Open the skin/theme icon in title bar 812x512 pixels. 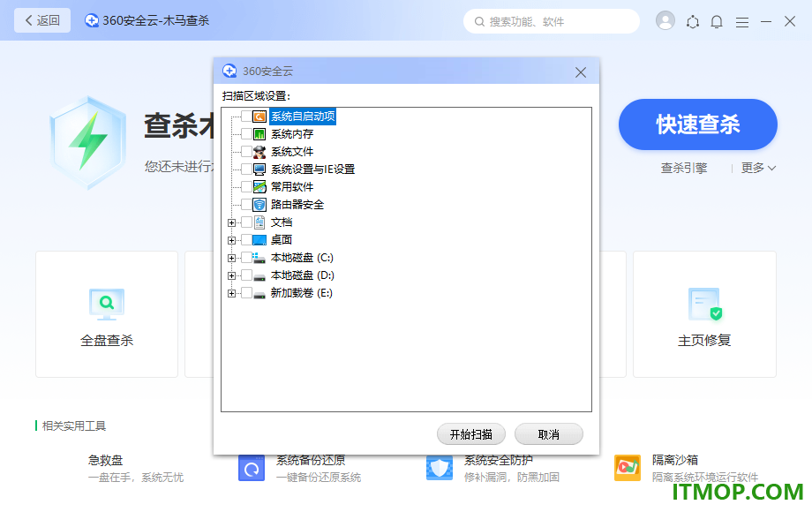point(692,22)
